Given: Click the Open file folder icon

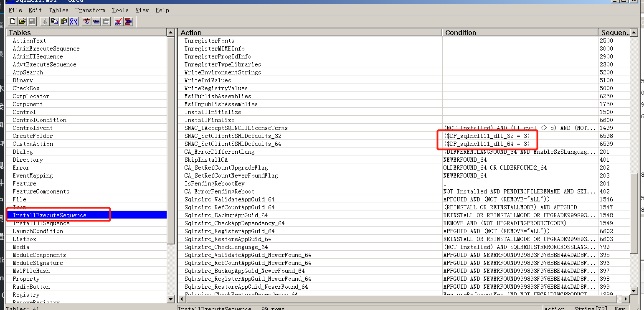Looking at the screenshot, I should pyautogui.click(x=22, y=21).
